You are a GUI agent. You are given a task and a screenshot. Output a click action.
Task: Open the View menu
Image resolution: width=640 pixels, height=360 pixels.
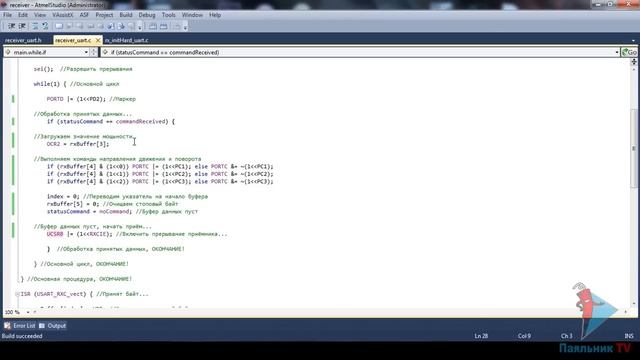(40, 15)
